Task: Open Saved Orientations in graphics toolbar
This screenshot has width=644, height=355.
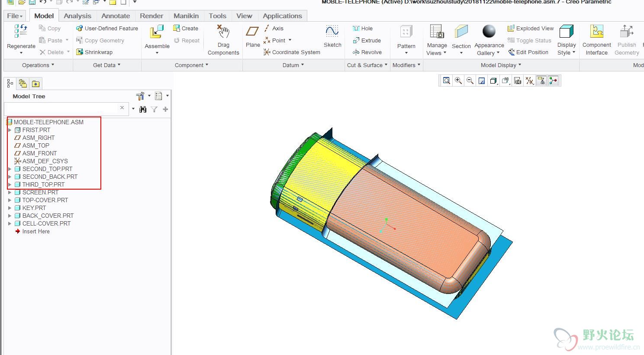Action: pos(506,81)
